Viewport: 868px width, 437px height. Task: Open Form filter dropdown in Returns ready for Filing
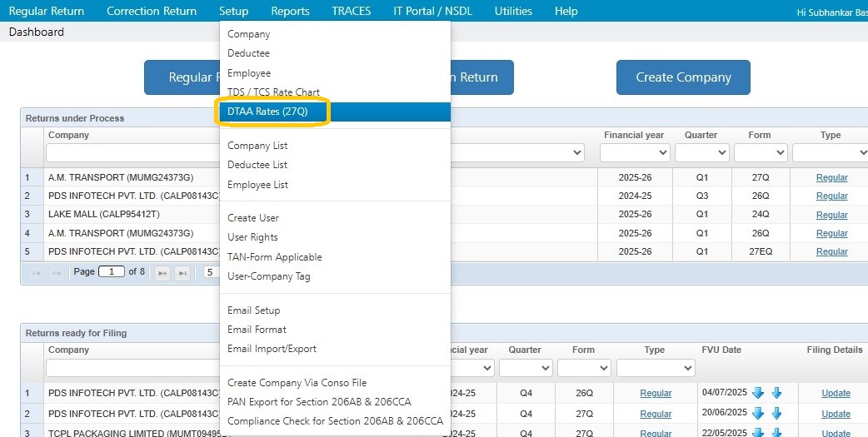583,368
